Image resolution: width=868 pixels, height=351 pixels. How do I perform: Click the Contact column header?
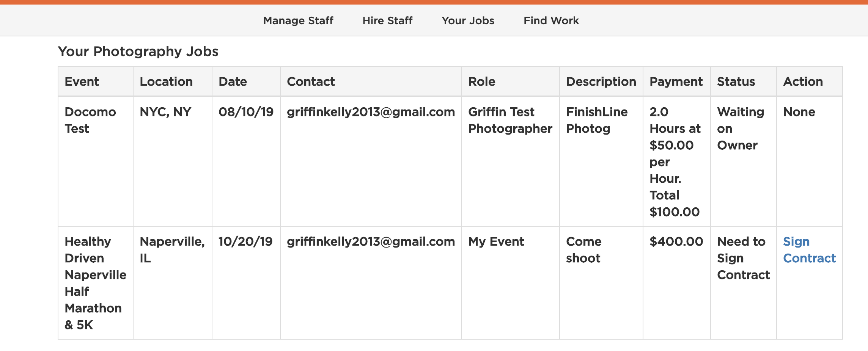pos(311,81)
